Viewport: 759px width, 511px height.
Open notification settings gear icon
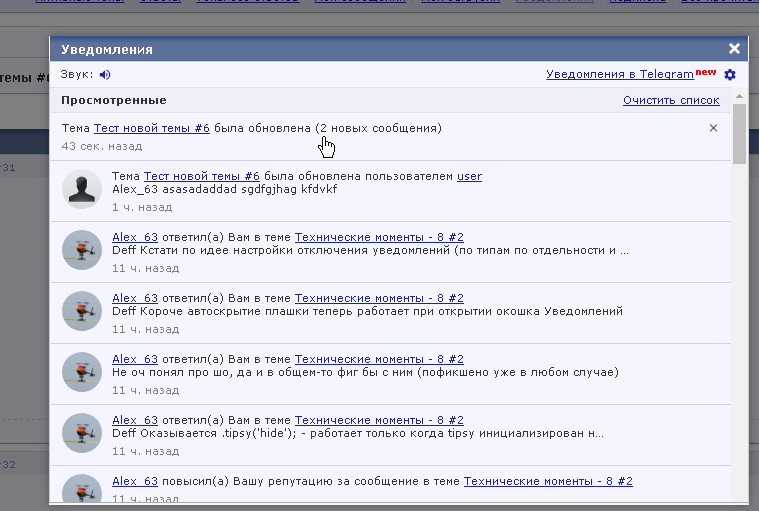click(x=730, y=75)
